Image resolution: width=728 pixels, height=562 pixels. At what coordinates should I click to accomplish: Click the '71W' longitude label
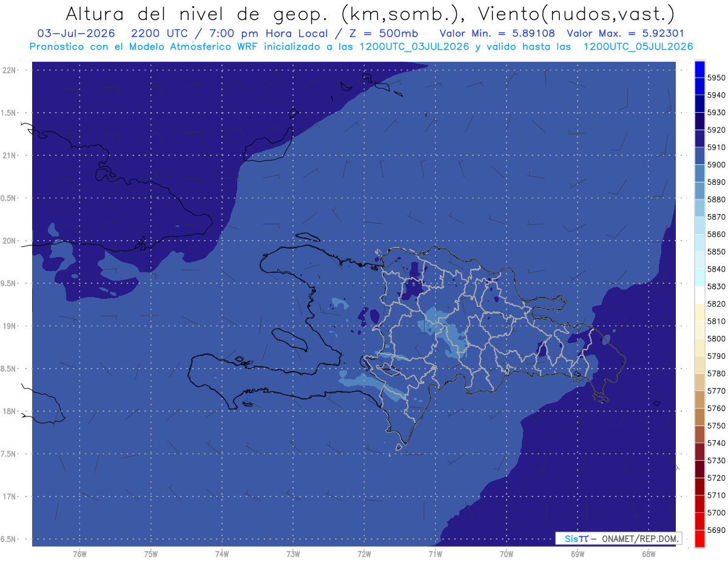435,554
